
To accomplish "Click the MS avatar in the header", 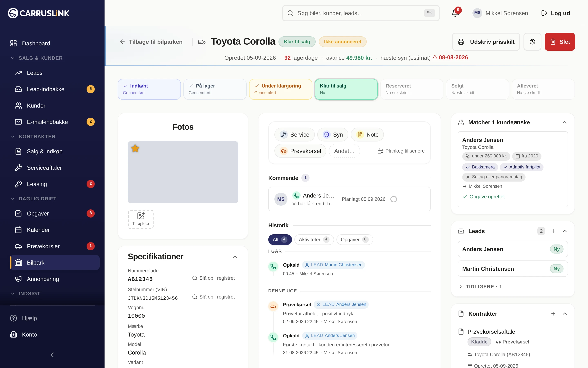I will (x=477, y=13).
